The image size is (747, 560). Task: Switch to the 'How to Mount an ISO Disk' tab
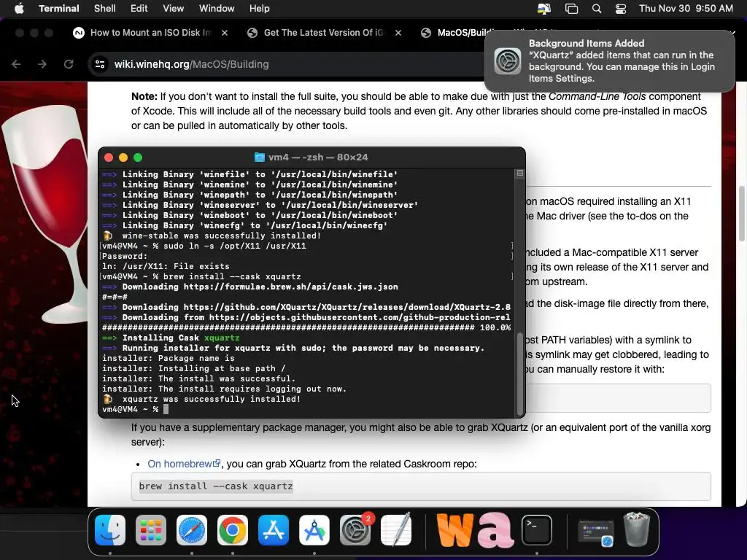[150, 32]
